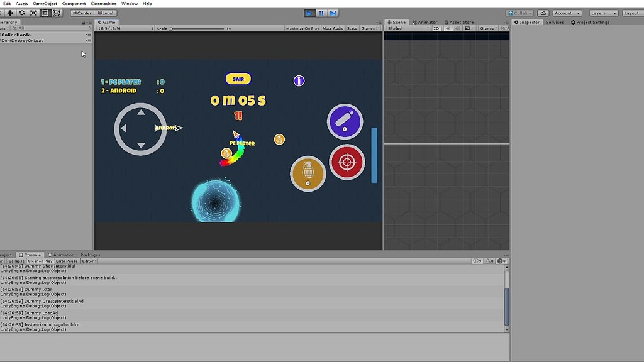The height and width of the screenshot is (362, 644).
Task: Open the Window menu
Action: [x=129, y=3]
